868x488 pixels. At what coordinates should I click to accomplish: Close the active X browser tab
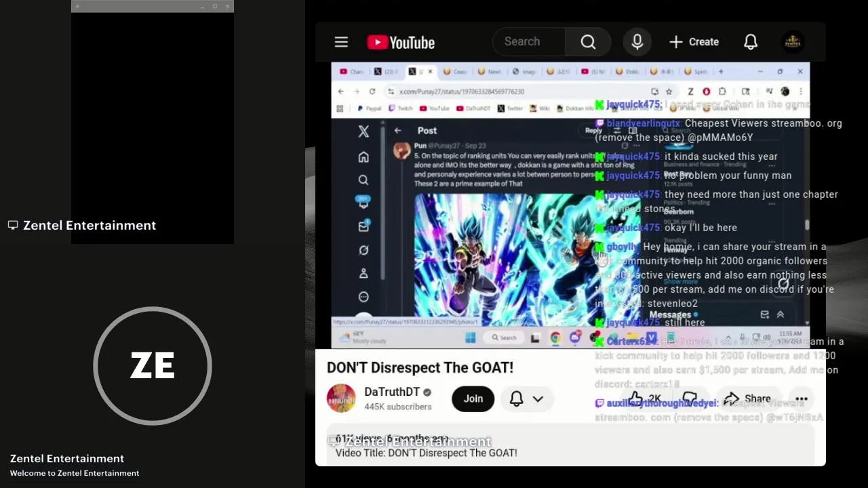tap(429, 71)
